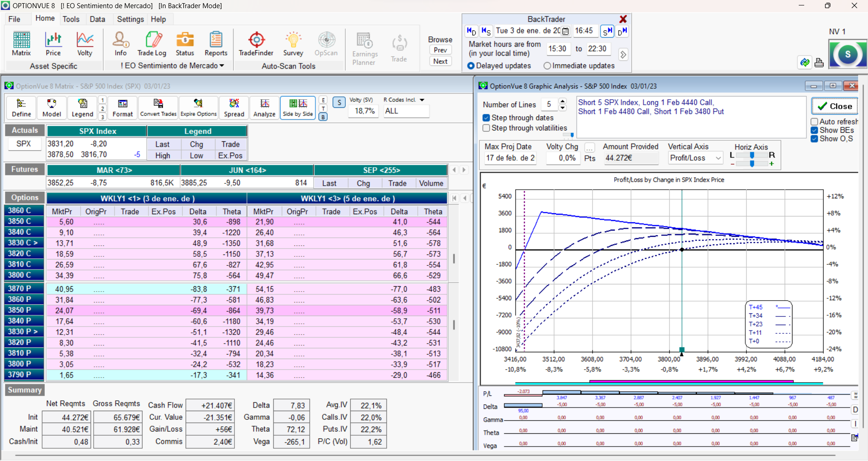Adjust the lower Horiz Axis zoom slider
The image size is (868, 461).
(x=752, y=163)
